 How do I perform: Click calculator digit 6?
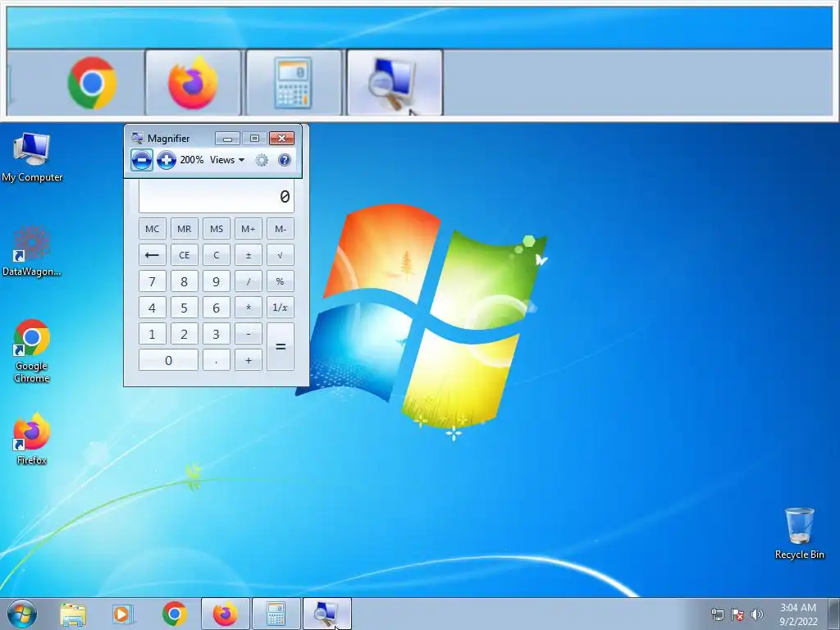217,308
